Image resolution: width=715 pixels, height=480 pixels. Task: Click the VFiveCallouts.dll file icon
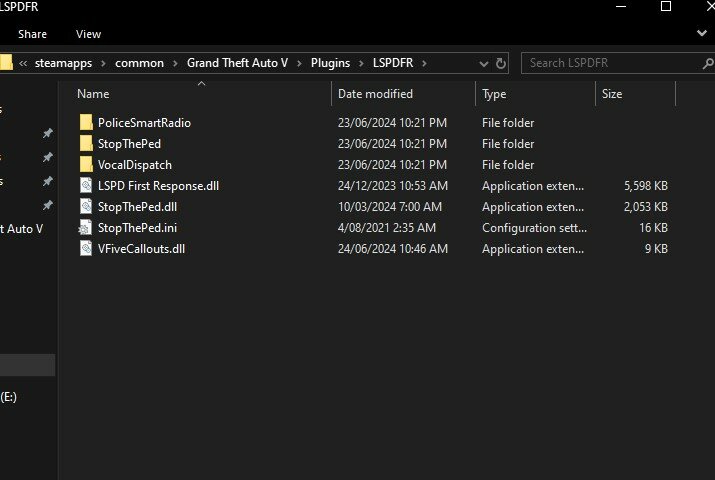[87, 249]
